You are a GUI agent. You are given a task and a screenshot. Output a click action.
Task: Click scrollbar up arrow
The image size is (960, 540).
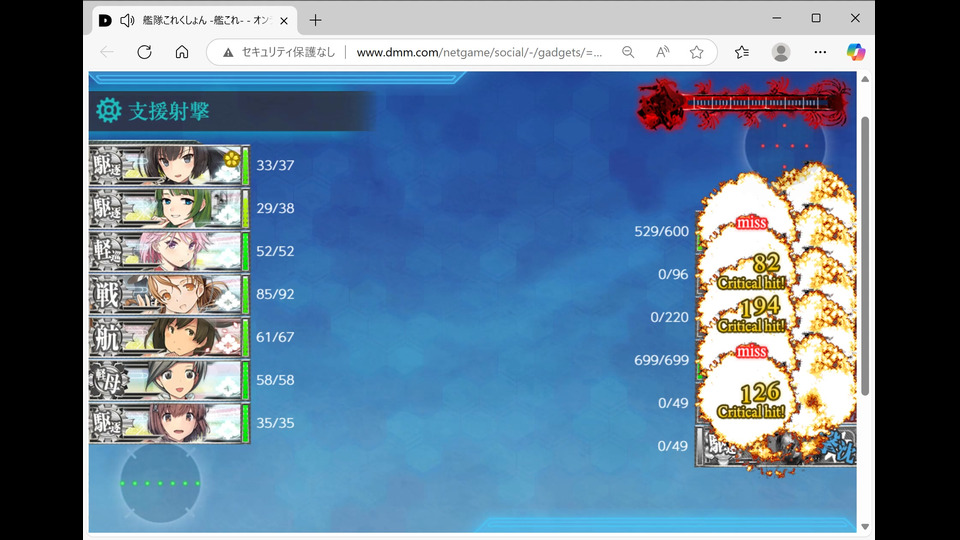pos(864,79)
